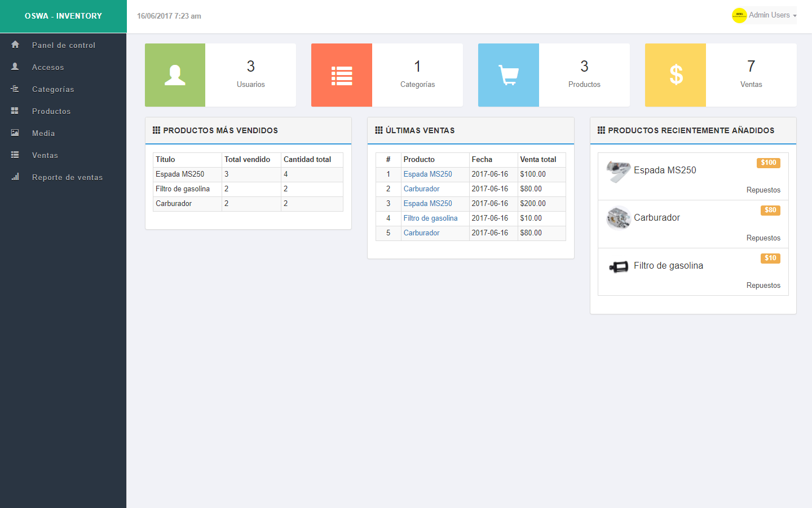Click the yellow dollar Ventas icon
Screen dimensions: 812x508
pyautogui.click(x=675, y=75)
